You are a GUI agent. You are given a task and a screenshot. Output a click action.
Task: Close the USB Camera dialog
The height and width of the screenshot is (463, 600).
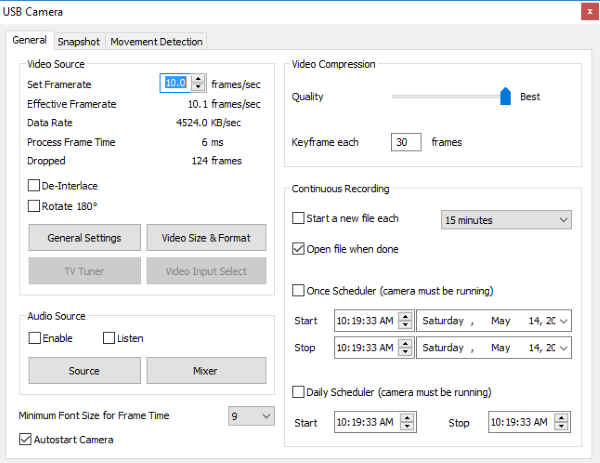coord(584,12)
